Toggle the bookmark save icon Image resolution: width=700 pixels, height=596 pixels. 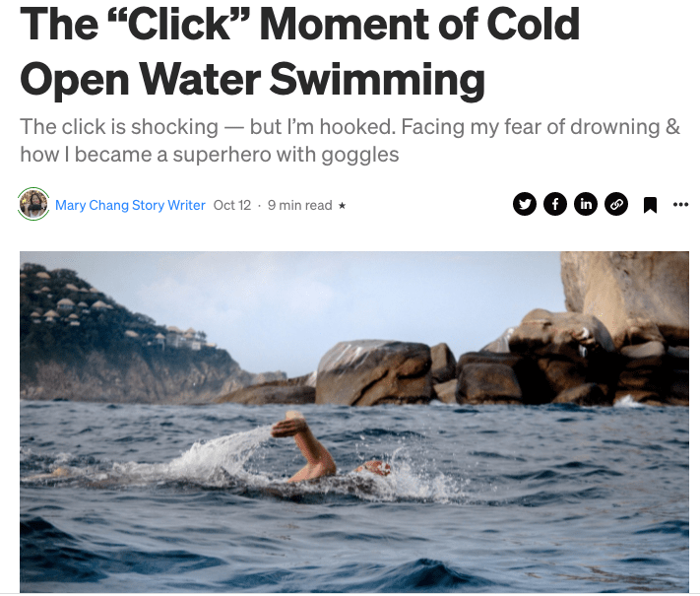[x=650, y=205]
